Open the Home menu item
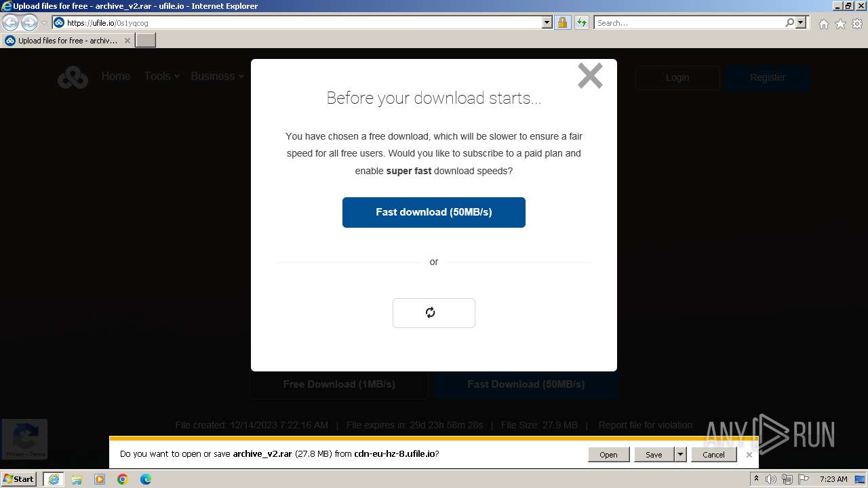The width and height of the screenshot is (868, 488). tap(116, 77)
